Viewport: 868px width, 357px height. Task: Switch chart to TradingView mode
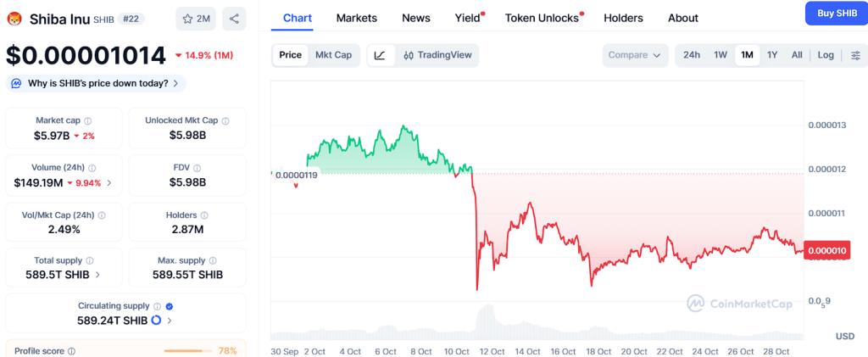(x=437, y=55)
